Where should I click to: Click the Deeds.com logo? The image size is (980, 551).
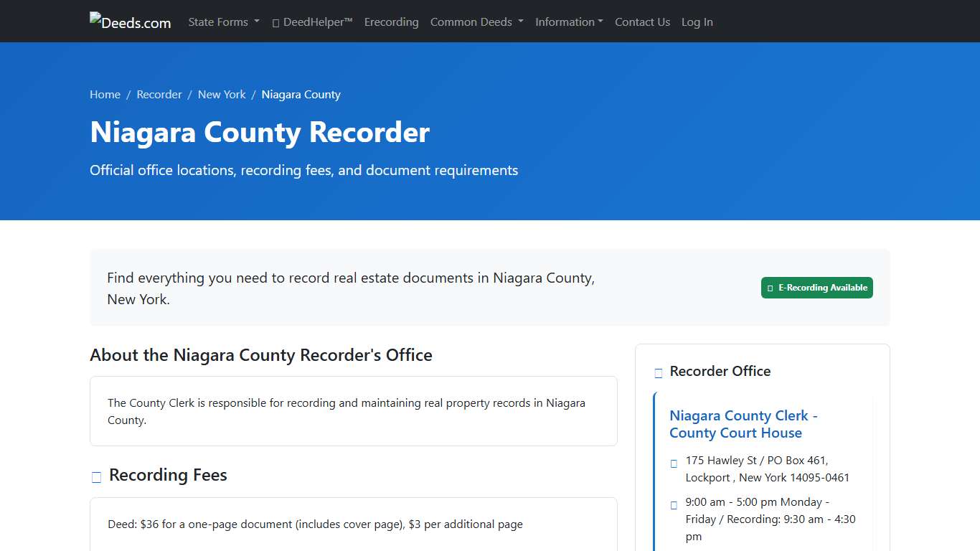[x=130, y=21]
